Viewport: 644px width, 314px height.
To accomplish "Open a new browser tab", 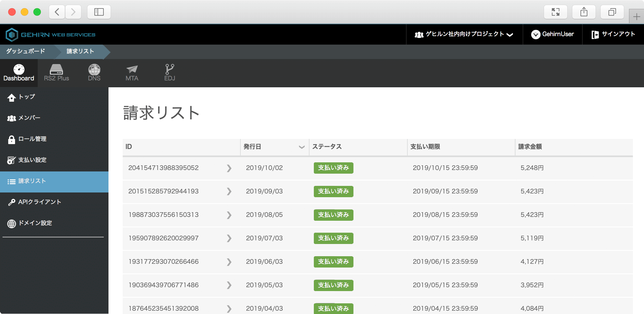I will point(636,17).
